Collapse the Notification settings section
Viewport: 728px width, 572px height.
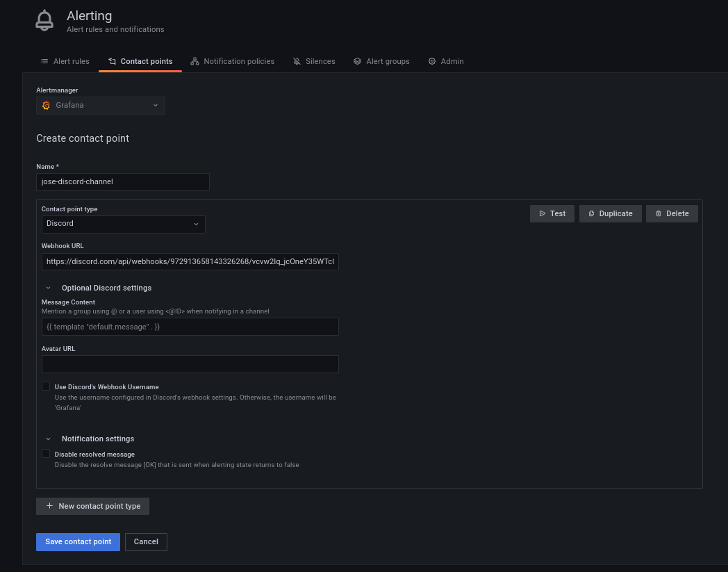pos(48,439)
